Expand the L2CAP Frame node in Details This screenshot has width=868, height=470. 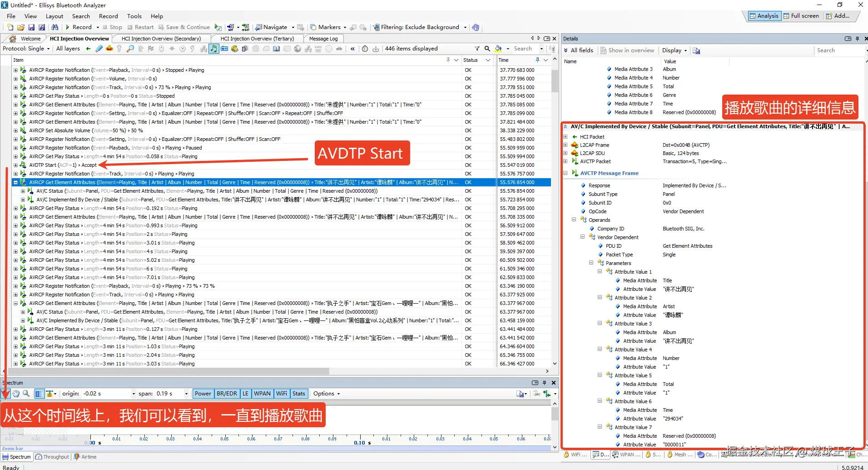tap(565, 145)
